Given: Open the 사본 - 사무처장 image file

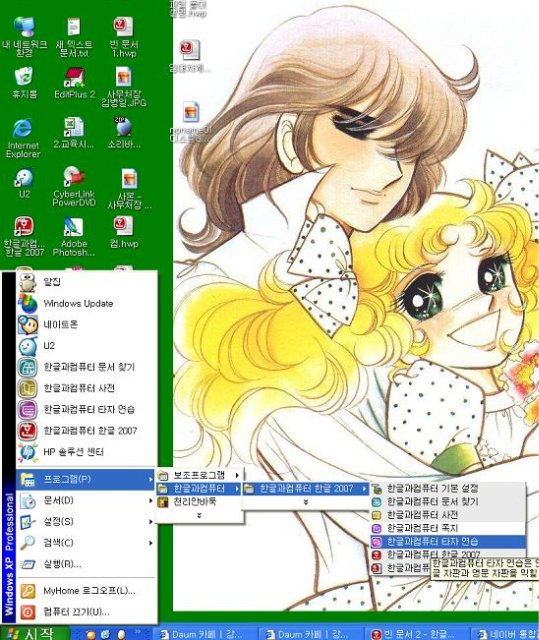Looking at the screenshot, I should (129, 189).
